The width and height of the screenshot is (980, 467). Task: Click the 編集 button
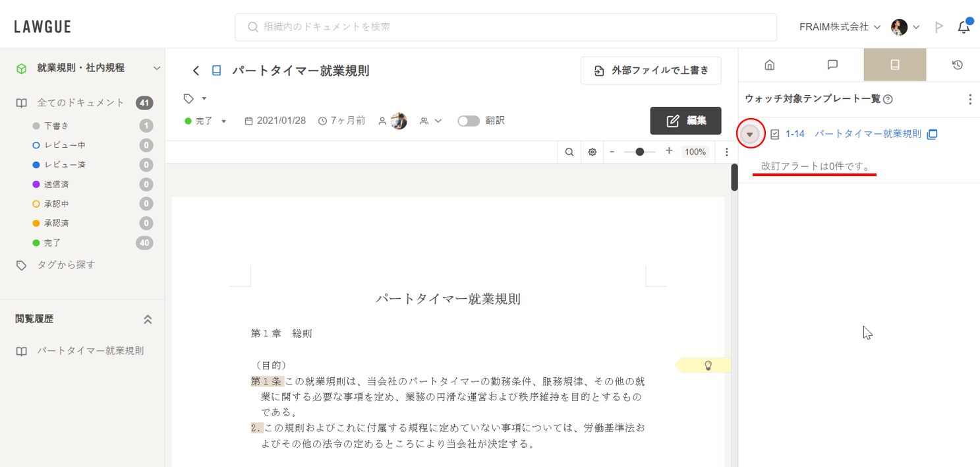coord(685,121)
